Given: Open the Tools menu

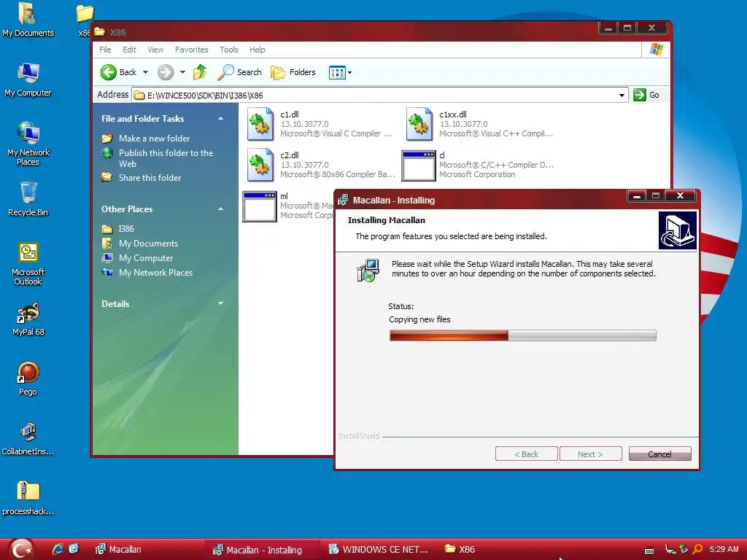Looking at the screenshot, I should point(228,50).
